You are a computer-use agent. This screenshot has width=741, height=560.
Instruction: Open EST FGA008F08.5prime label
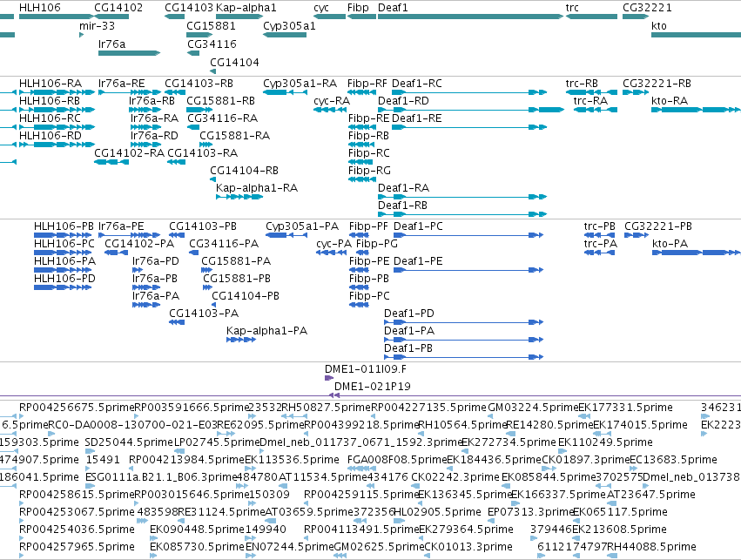(x=397, y=460)
